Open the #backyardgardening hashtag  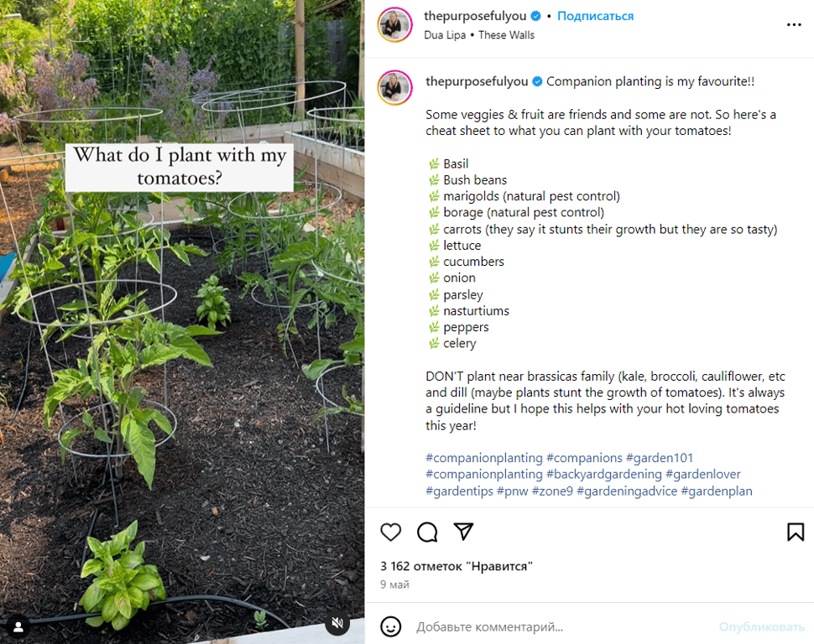pos(604,475)
